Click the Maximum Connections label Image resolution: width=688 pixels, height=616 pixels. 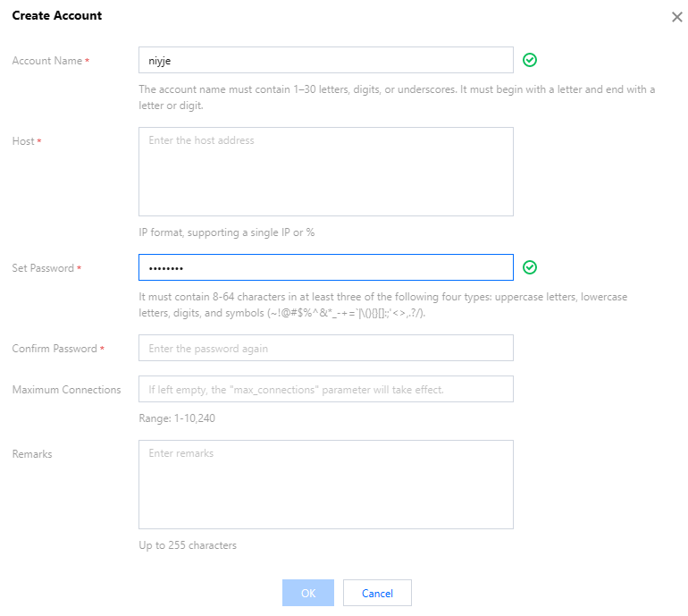click(66, 390)
